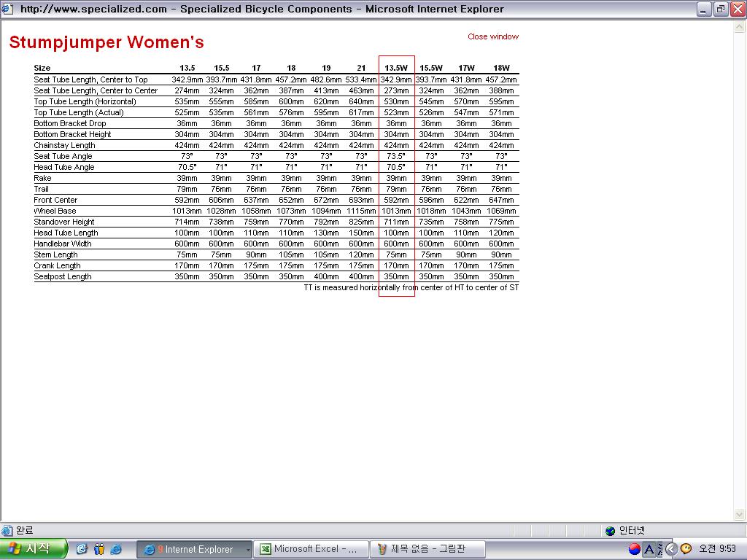Click the '825mm' Standover Height cell
This screenshot has height=560, width=747.
(x=361, y=222)
